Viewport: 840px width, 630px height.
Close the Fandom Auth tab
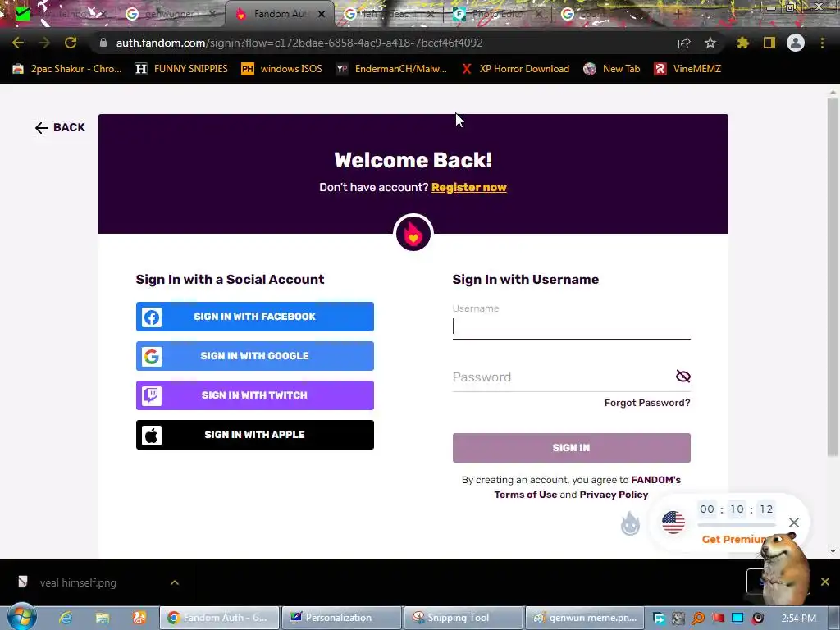[x=322, y=15]
